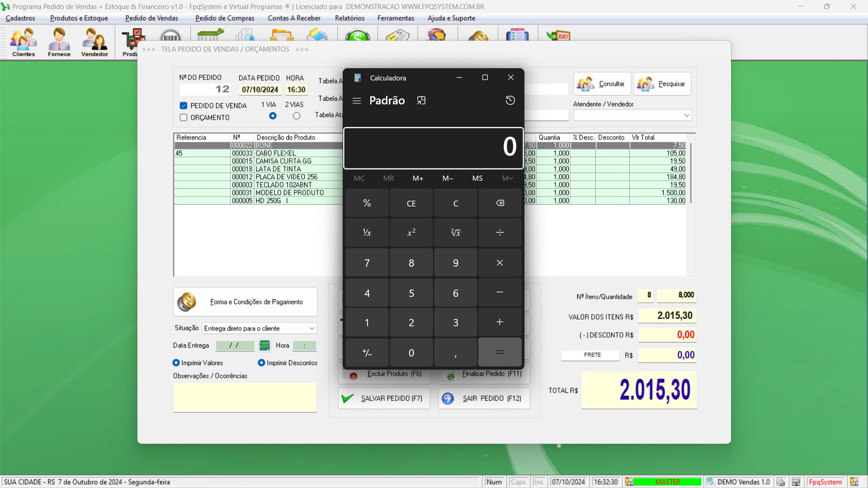Click the calculator percent key
This screenshot has height=488, width=868.
click(367, 203)
